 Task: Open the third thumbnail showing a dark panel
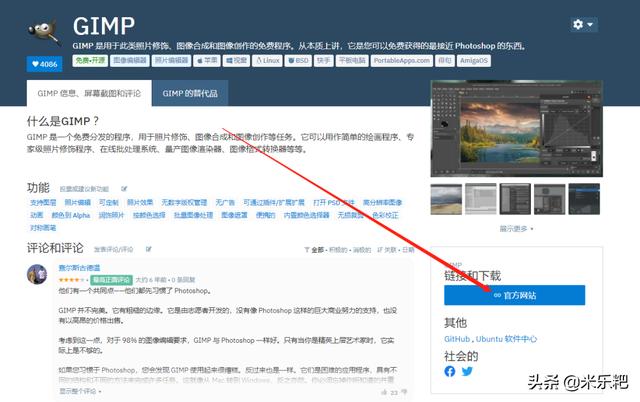click(x=515, y=199)
